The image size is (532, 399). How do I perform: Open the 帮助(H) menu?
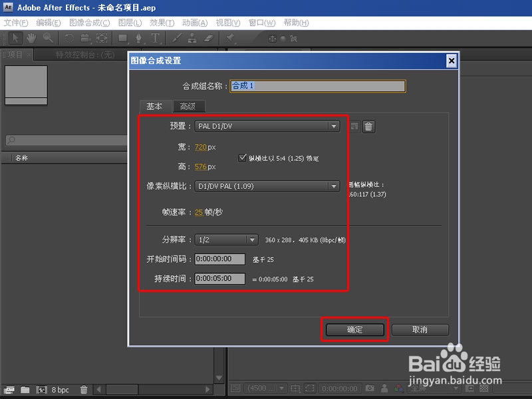click(x=296, y=23)
